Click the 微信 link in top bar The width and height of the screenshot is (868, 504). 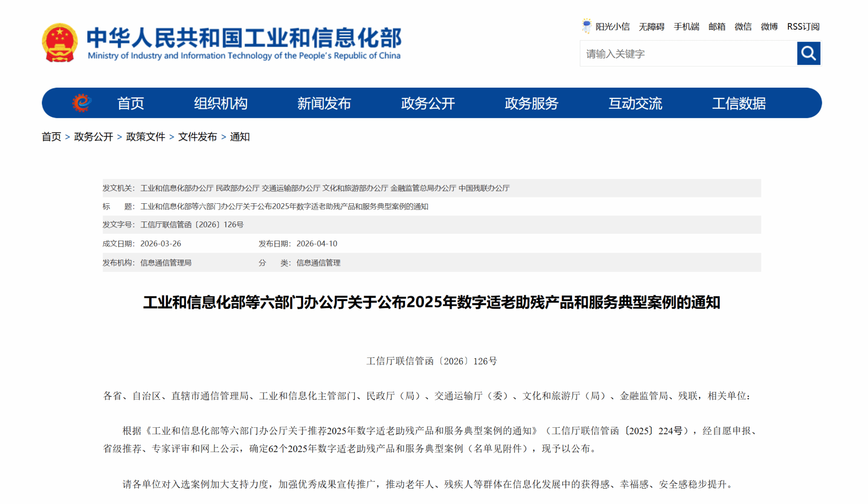pos(743,27)
